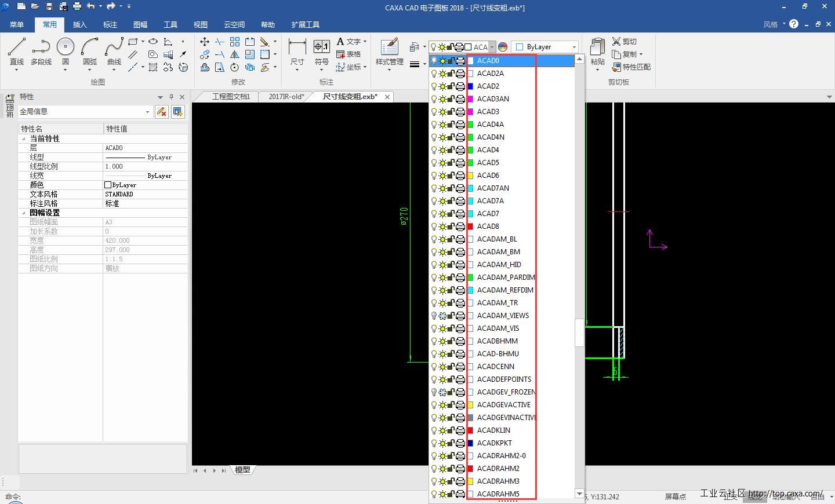Select layer ACADDEFPOINTS from the list
835x504 pixels.
click(x=503, y=379)
